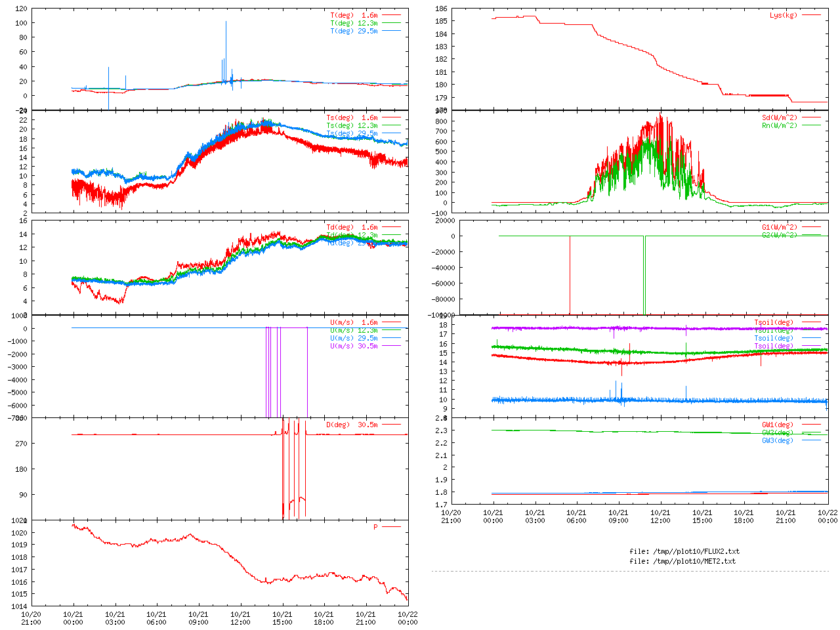Click the 10/21 12:00 tick under the pressure plot

pyautogui.click(x=240, y=618)
